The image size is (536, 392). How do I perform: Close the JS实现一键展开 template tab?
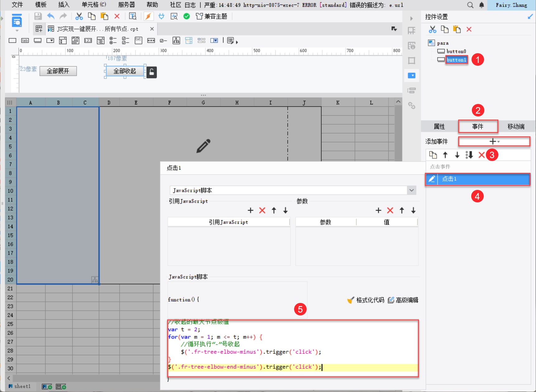point(152,29)
